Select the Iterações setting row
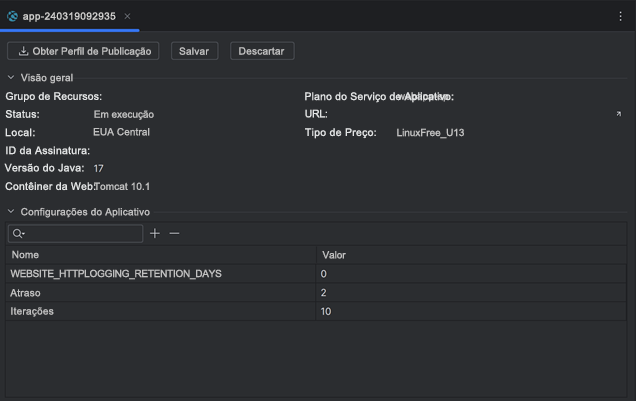The image size is (636, 401). pyautogui.click(x=32, y=311)
